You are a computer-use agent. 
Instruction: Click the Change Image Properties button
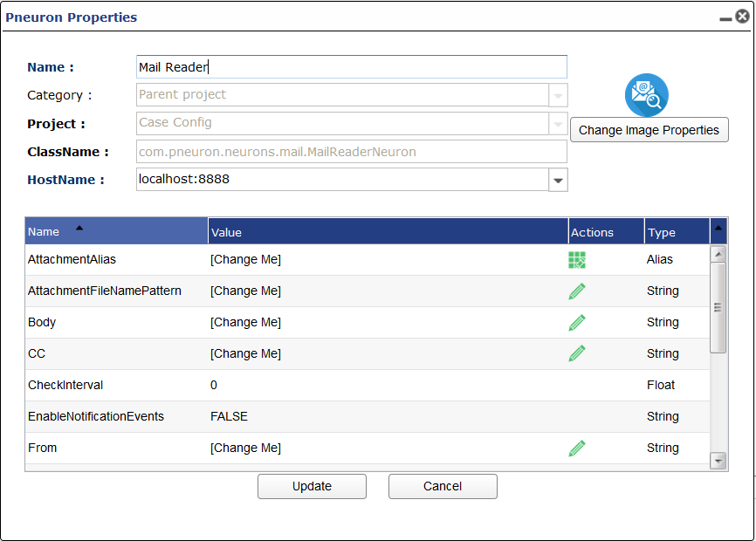[649, 130]
